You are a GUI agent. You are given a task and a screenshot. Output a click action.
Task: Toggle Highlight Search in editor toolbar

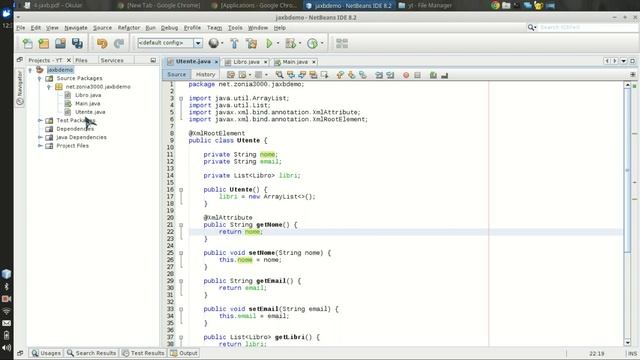tap(313, 75)
